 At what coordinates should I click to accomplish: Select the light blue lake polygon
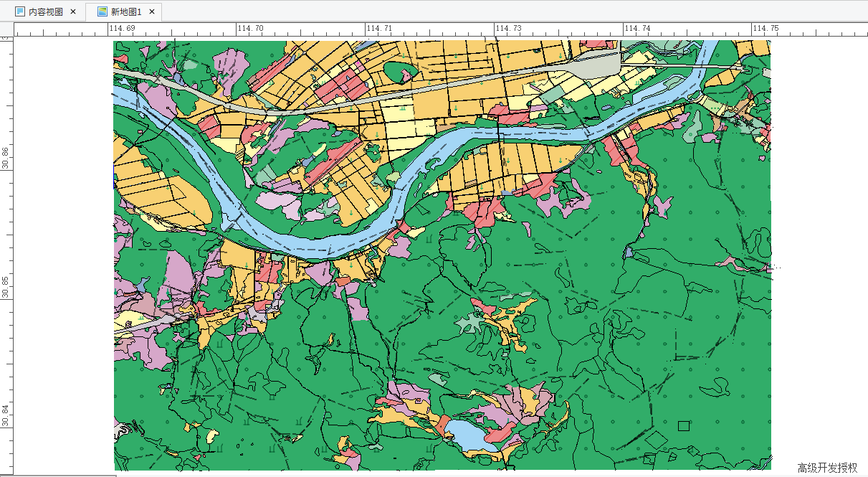(x=467, y=436)
